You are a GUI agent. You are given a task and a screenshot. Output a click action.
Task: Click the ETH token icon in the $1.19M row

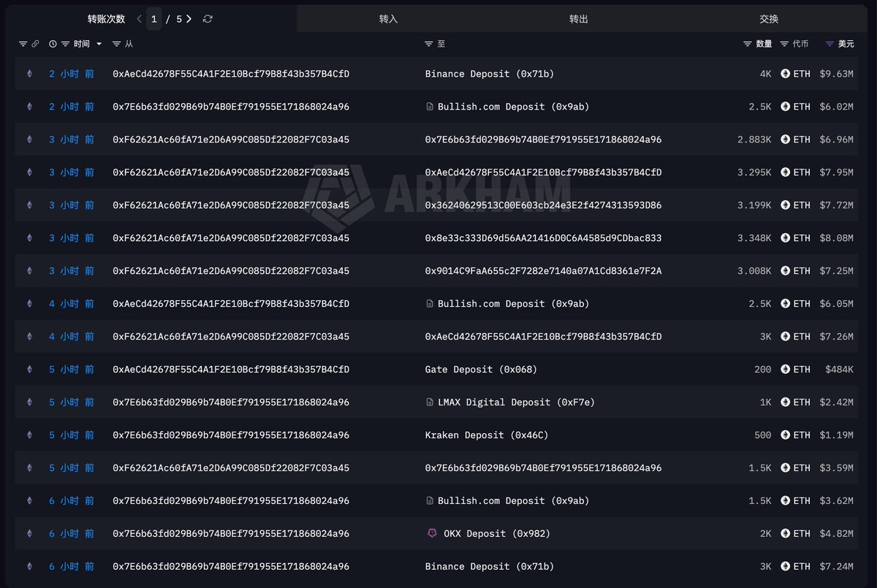click(x=786, y=435)
